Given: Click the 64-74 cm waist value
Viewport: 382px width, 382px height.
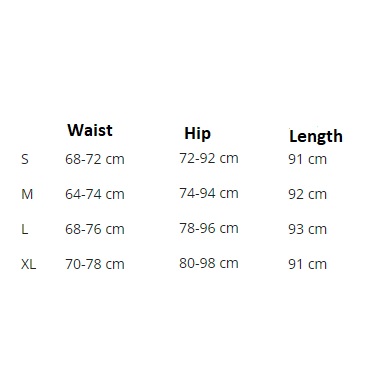Looking at the screenshot, I should click(95, 194).
